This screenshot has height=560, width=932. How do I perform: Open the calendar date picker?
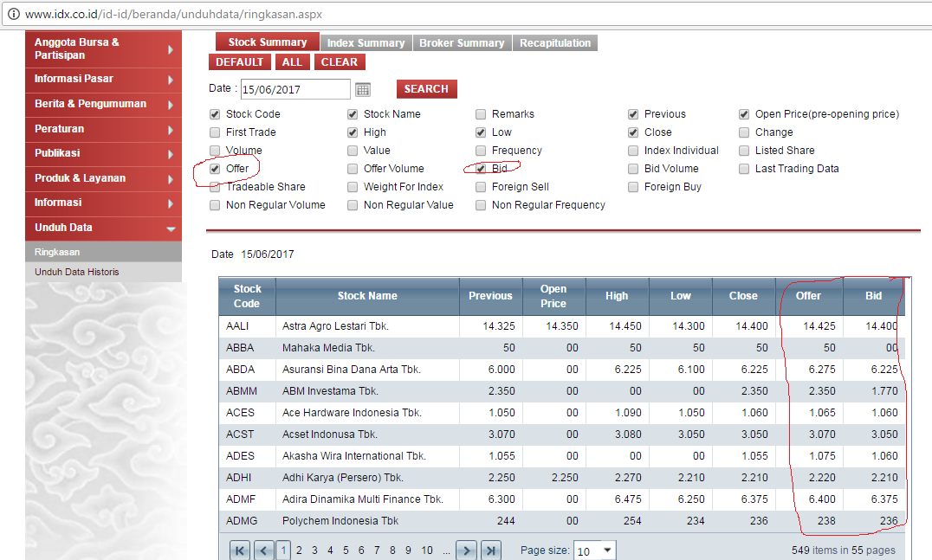point(362,89)
